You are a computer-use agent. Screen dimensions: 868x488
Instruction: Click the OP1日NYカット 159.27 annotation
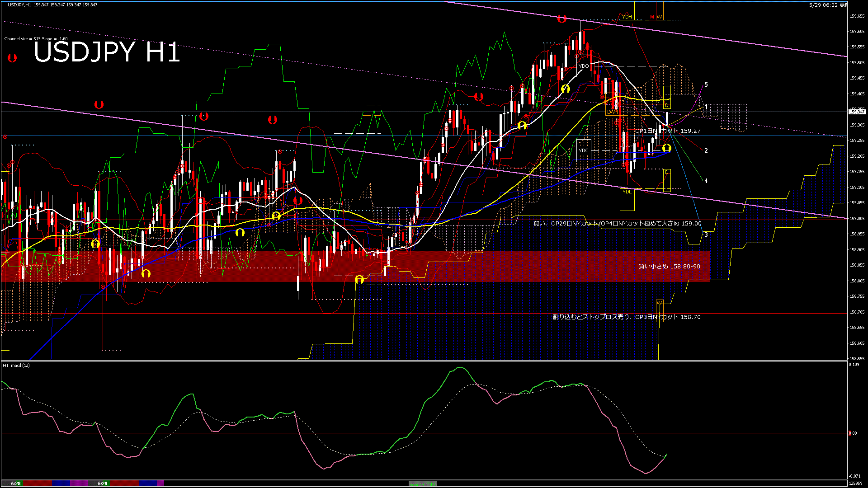pos(668,131)
